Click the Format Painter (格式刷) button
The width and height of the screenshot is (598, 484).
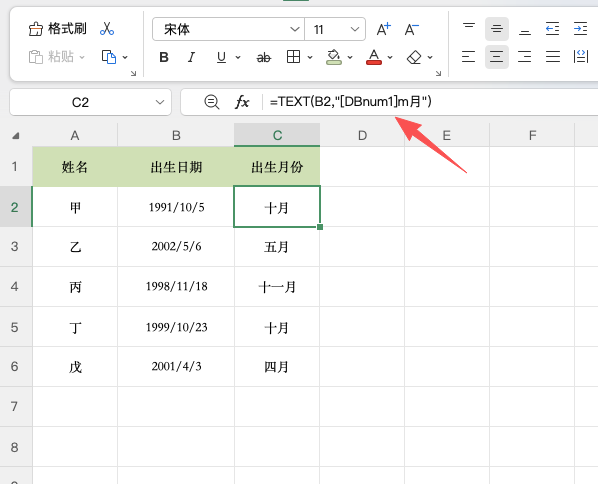(58, 29)
